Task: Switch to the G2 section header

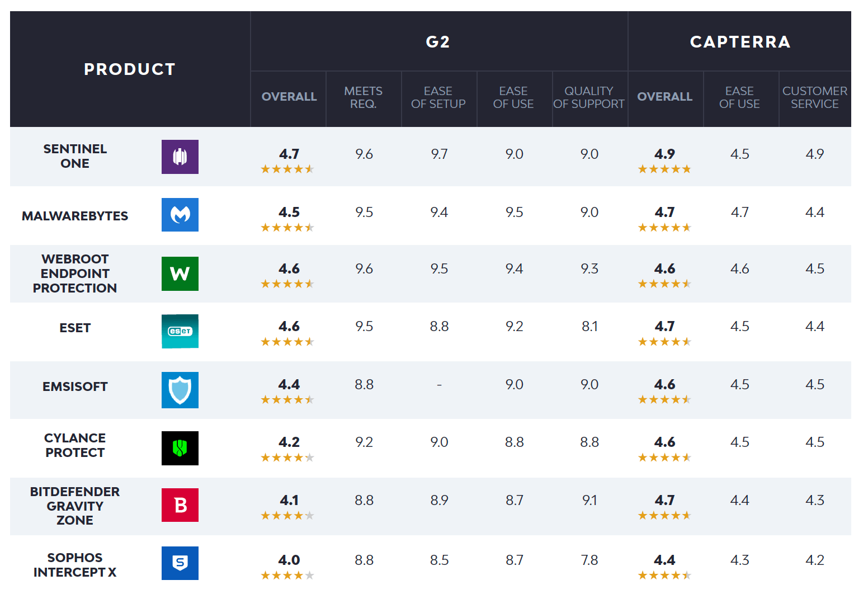Action: [x=438, y=41]
